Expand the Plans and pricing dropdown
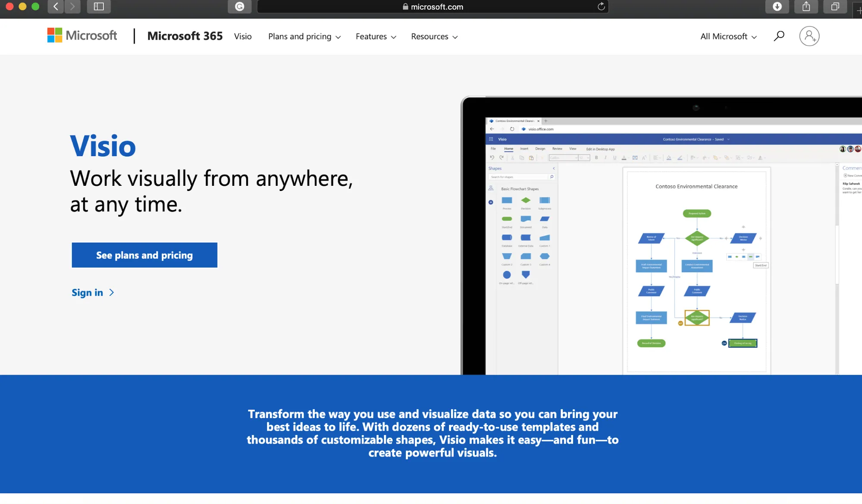 pos(304,37)
